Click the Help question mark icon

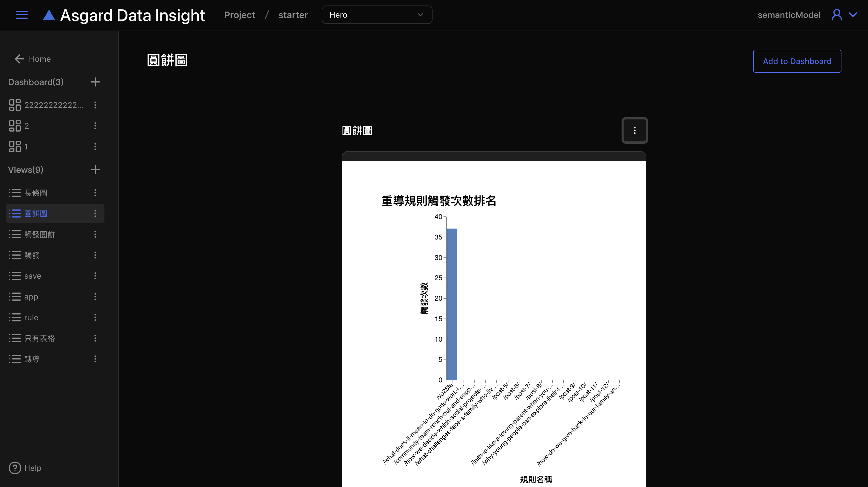pyautogui.click(x=15, y=468)
